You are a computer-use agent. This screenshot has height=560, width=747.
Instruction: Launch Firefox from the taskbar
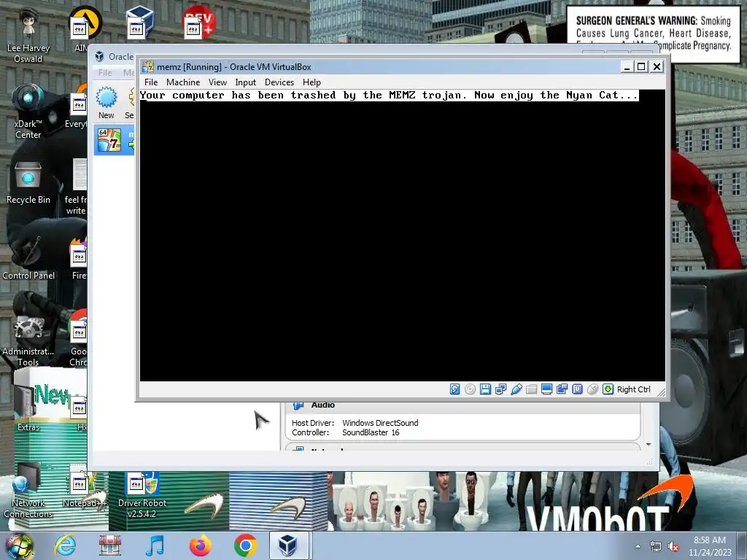point(200,545)
